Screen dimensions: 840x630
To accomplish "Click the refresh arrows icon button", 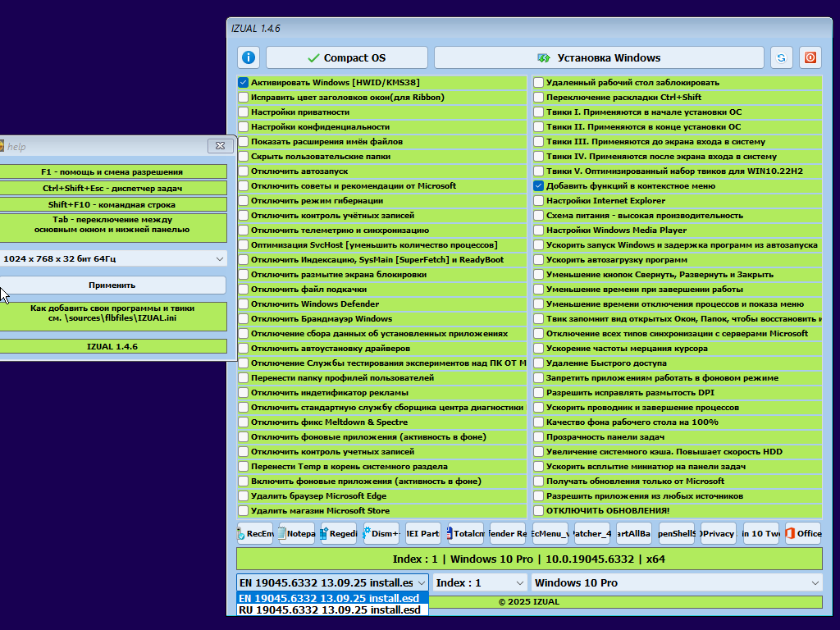I will coord(782,57).
